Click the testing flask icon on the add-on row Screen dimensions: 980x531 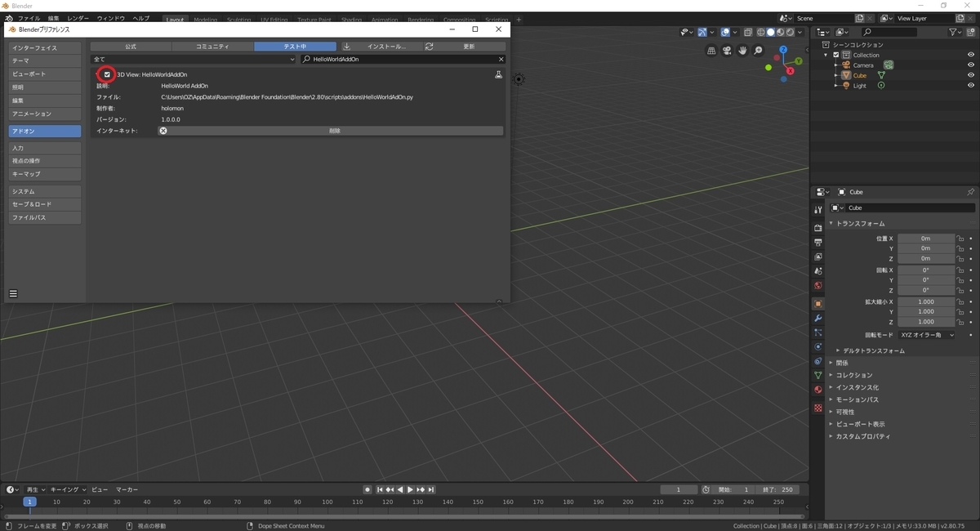pyautogui.click(x=498, y=74)
